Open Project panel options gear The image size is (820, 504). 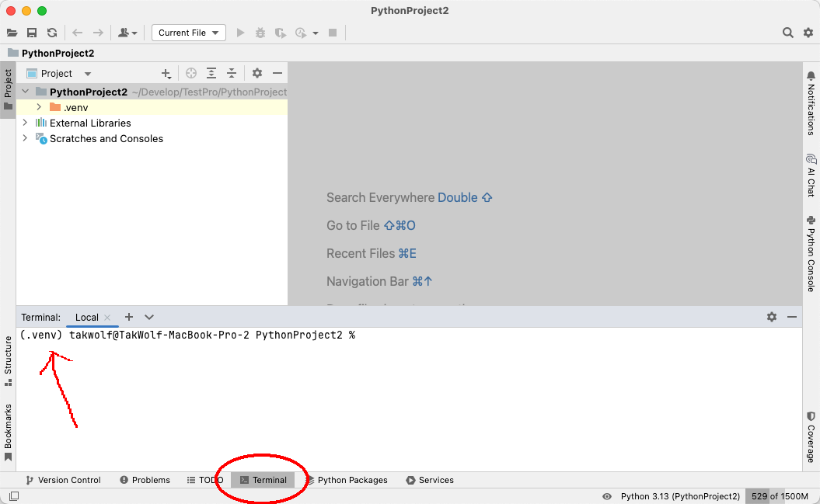[x=256, y=74]
